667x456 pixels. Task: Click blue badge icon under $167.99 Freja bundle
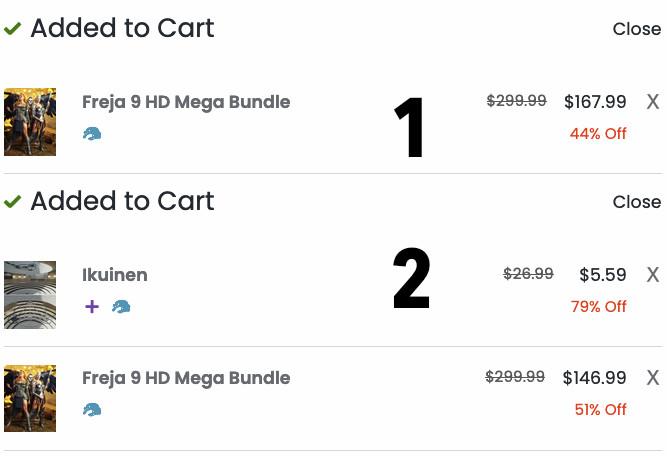(x=92, y=134)
